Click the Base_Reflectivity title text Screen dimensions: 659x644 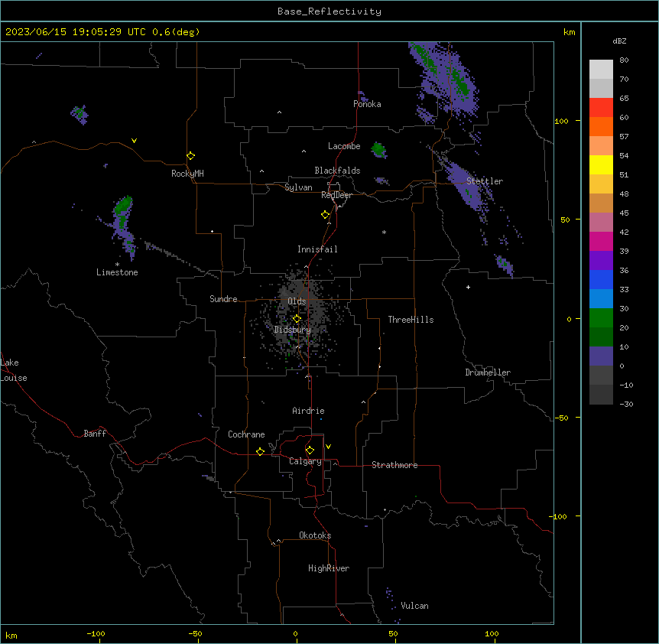pyautogui.click(x=329, y=11)
